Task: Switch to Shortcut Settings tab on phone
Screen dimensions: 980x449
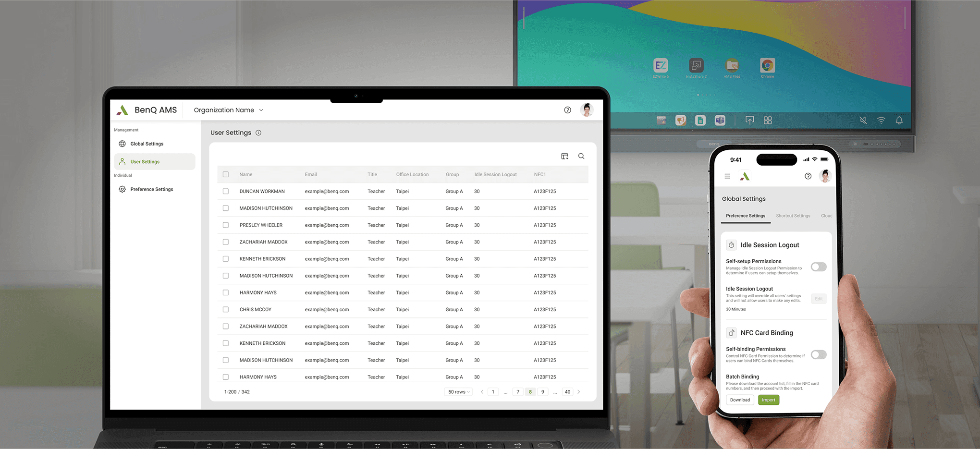Action: pyautogui.click(x=793, y=216)
